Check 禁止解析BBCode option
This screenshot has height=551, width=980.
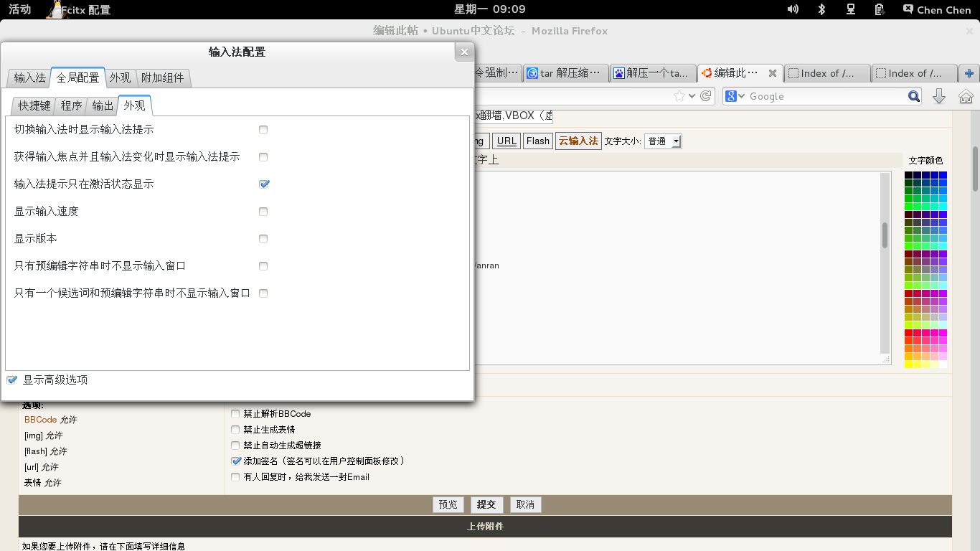click(235, 414)
